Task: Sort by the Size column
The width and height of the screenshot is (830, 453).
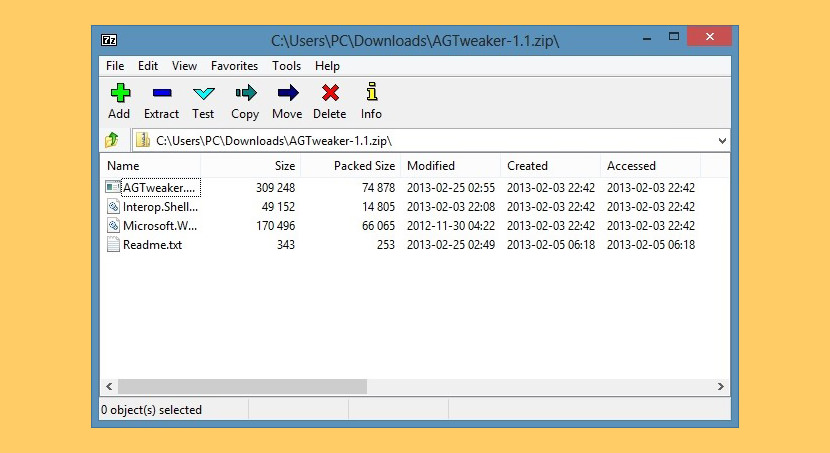Action: 250,166
